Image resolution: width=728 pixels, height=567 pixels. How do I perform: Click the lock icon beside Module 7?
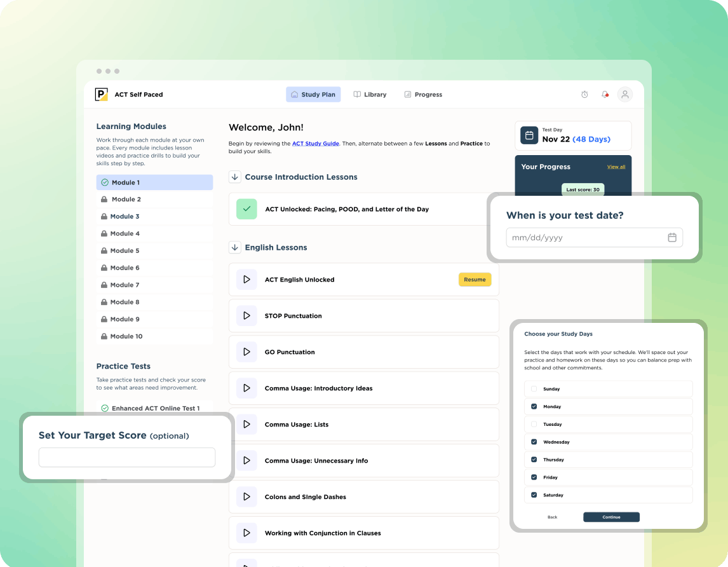click(x=104, y=285)
